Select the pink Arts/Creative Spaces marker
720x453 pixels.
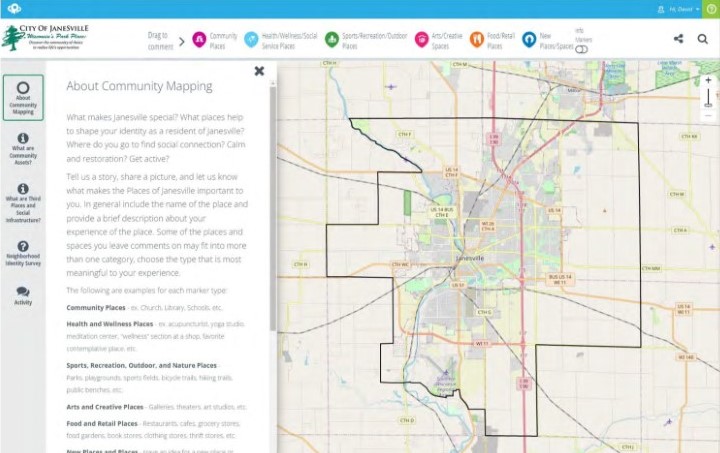pyautogui.click(x=421, y=40)
